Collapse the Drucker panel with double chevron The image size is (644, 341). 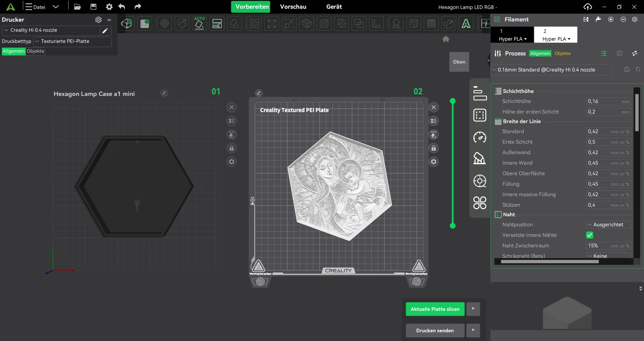pos(109,20)
